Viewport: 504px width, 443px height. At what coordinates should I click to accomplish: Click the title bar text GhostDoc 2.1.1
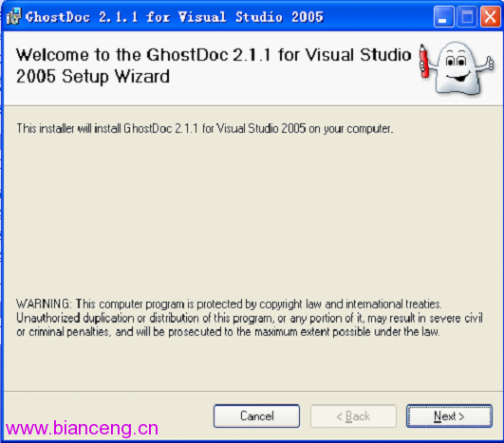click(82, 17)
